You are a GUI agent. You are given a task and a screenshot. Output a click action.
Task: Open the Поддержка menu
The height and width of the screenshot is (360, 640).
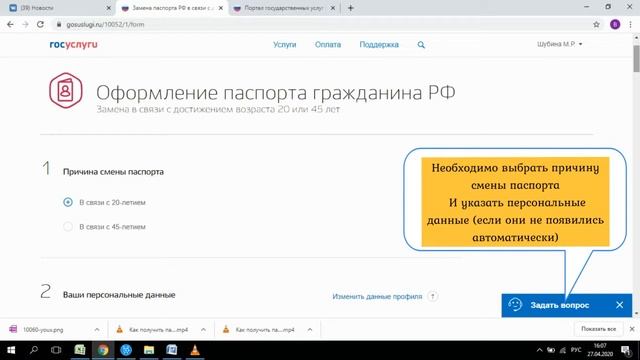pos(379,44)
